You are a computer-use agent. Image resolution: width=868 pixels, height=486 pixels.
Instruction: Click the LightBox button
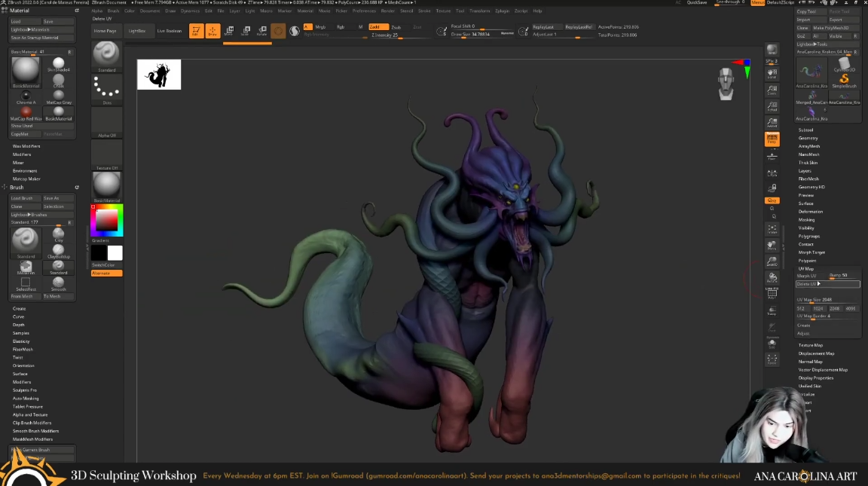pos(136,31)
